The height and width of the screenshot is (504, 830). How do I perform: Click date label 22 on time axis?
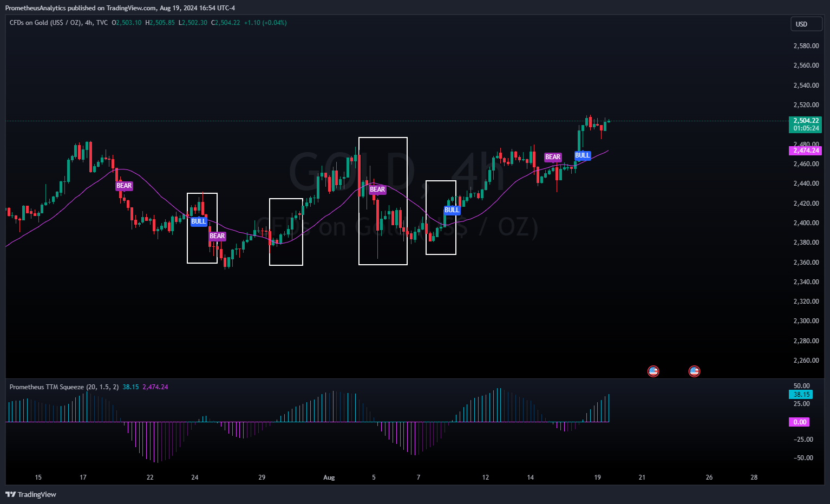(x=150, y=477)
